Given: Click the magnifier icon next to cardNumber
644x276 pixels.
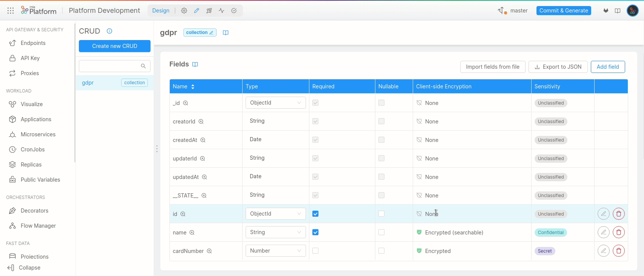Looking at the screenshot, I should [209, 251].
